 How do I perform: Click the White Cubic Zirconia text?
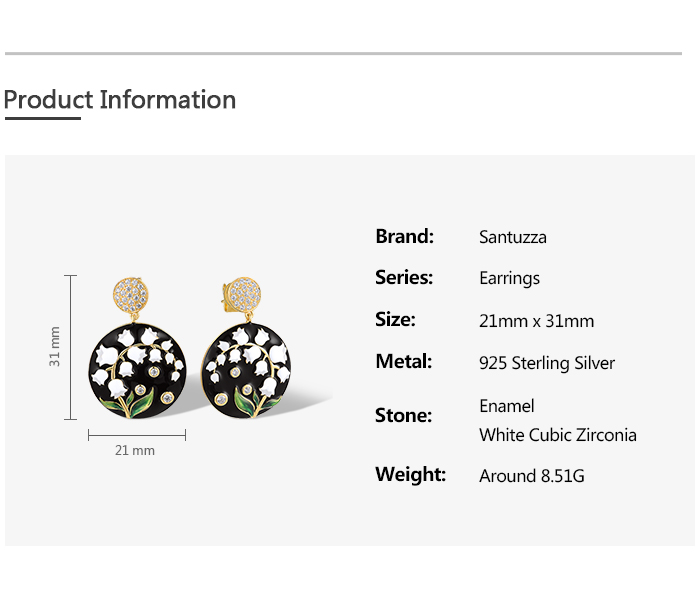point(557,435)
